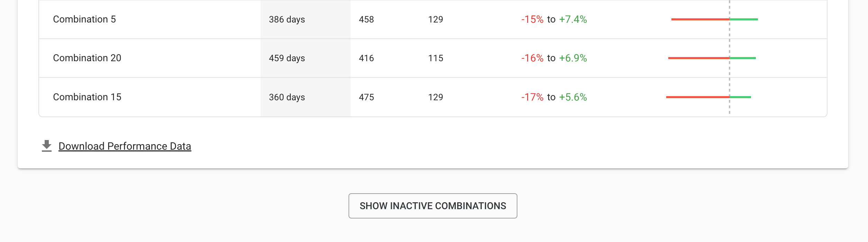
Task: Click the Show Inactive Combinations button
Action: [433, 206]
